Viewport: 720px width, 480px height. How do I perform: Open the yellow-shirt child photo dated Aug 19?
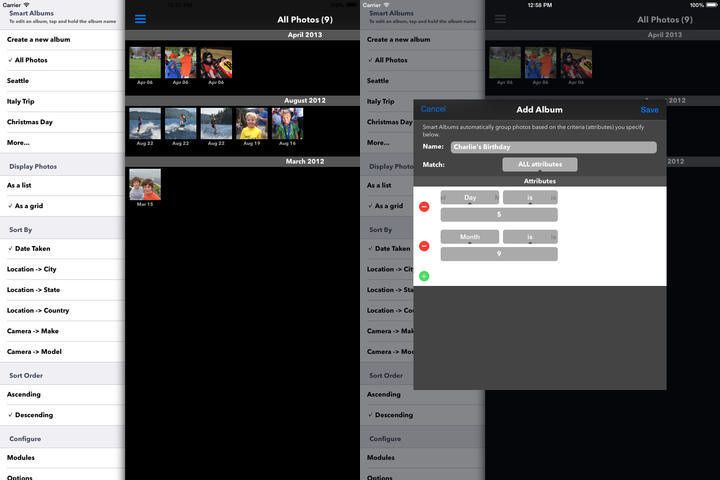point(251,123)
